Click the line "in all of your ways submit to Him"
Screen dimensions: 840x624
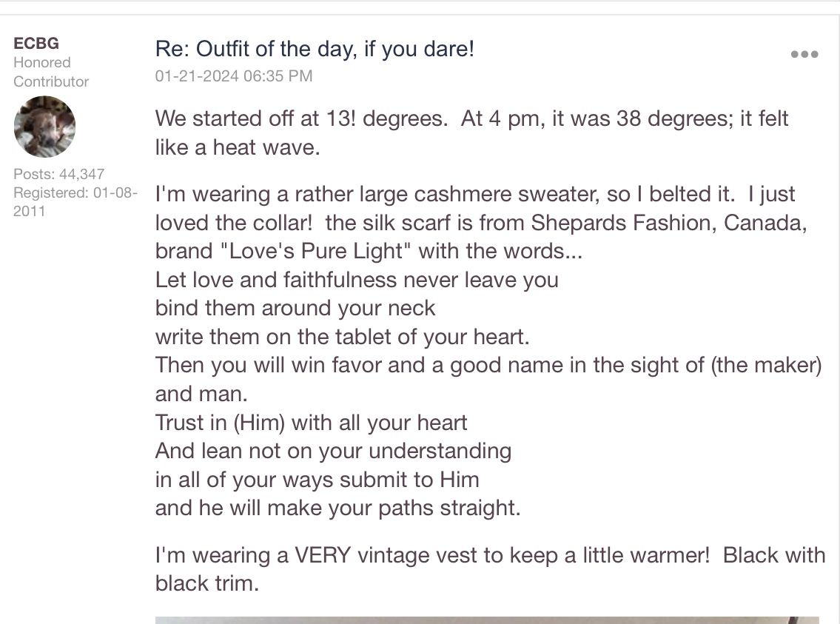tap(317, 480)
